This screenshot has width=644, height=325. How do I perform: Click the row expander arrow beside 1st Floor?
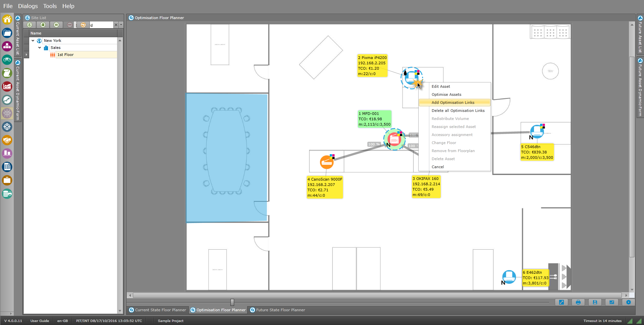pyautogui.click(x=26, y=55)
